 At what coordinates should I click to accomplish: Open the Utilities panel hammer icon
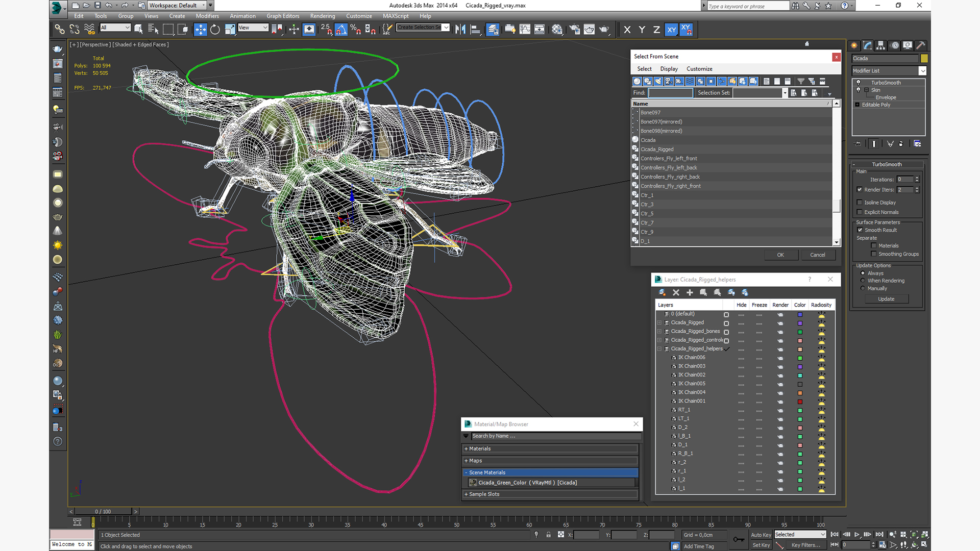pos(921,45)
